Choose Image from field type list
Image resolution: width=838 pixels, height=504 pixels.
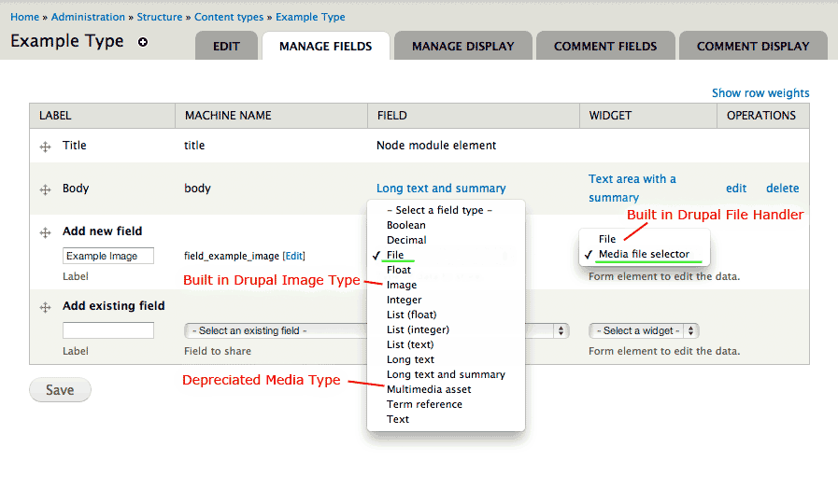click(402, 285)
